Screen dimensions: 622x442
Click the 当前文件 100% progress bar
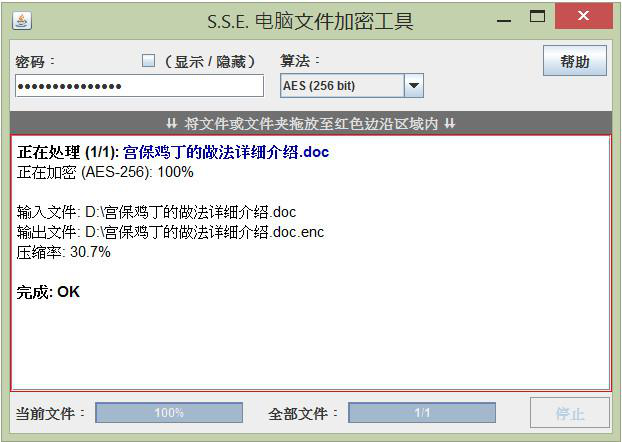point(169,413)
